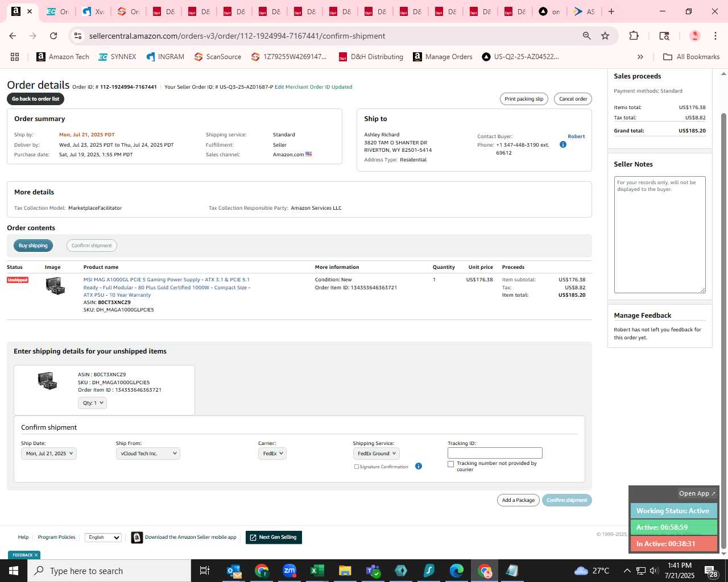Open the bookmarks apps grid icon
The width and height of the screenshot is (728, 582).
15,57
